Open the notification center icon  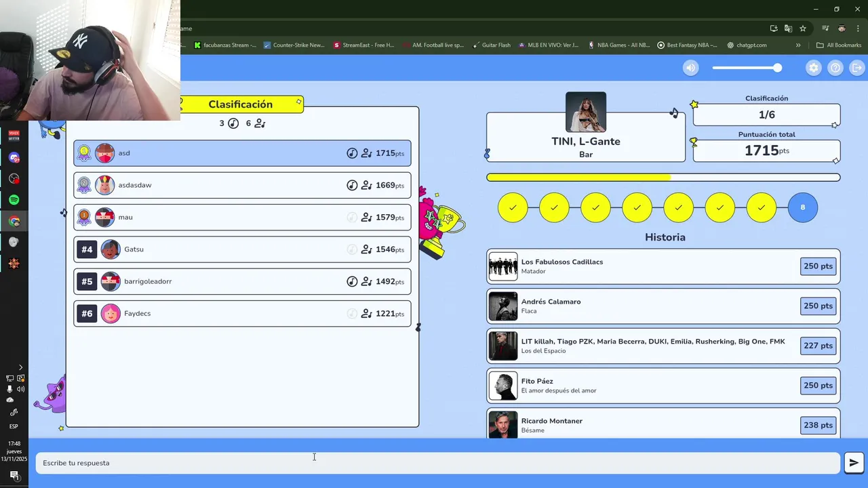click(x=14, y=476)
